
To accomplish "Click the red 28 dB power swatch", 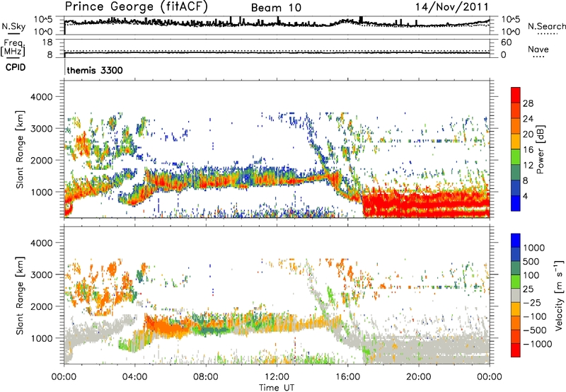I will click(516, 95).
